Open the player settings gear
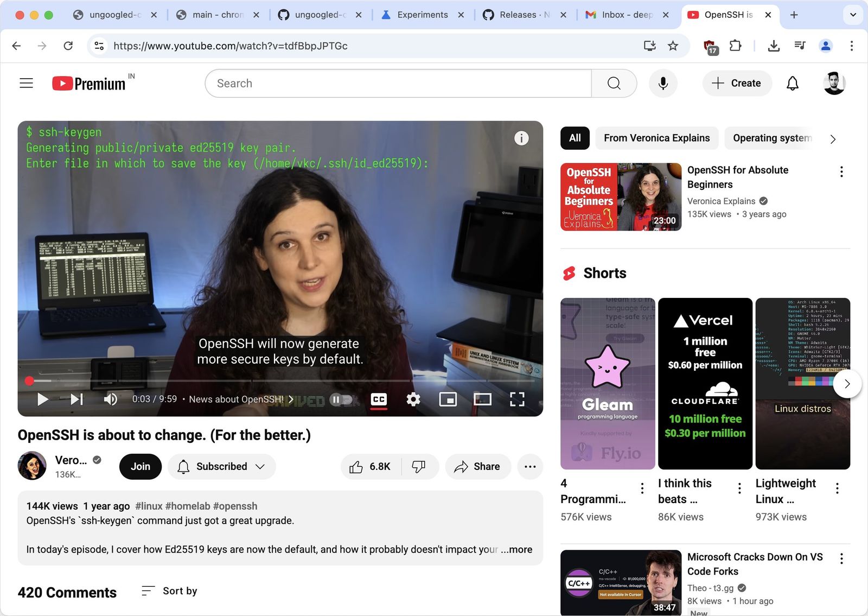Image resolution: width=868 pixels, height=616 pixels. [413, 399]
